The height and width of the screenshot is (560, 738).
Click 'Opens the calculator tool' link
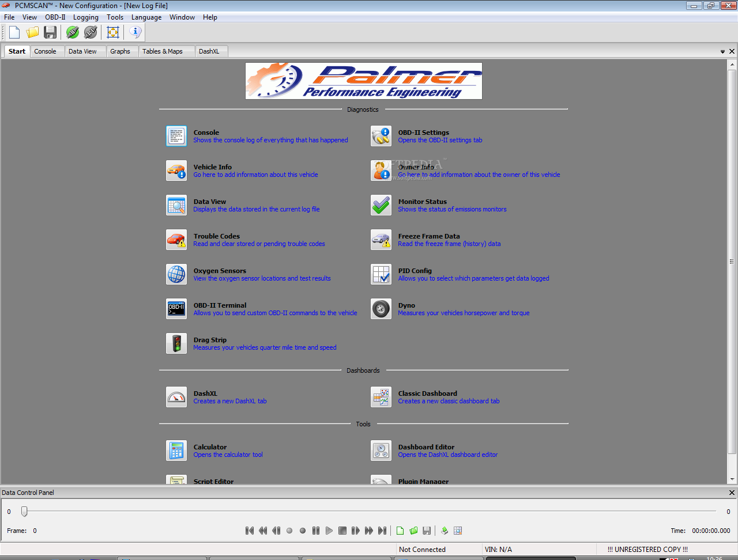tap(228, 455)
